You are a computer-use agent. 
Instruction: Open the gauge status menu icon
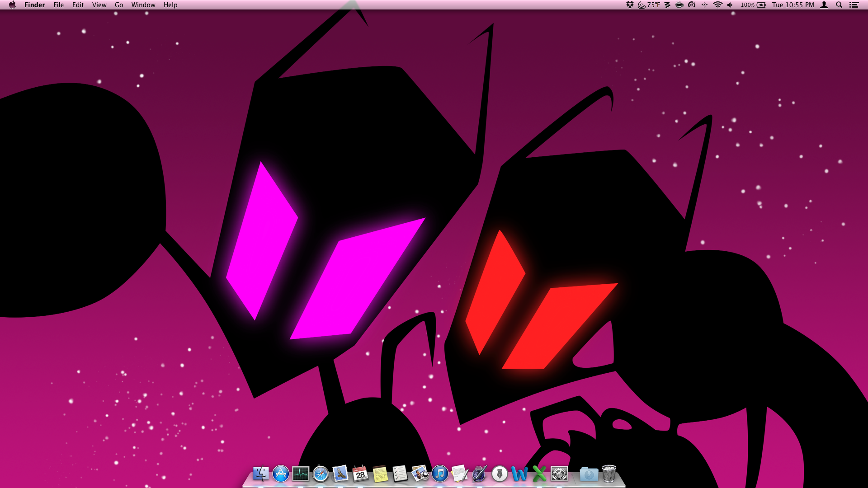[x=692, y=5]
